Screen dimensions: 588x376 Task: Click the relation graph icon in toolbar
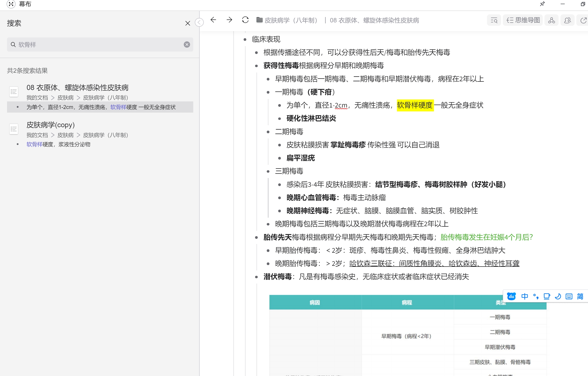point(551,20)
